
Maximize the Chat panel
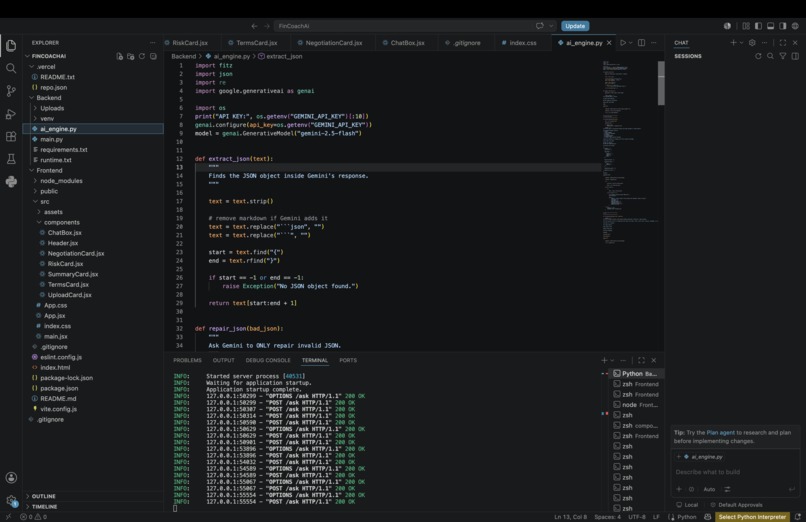pos(783,43)
